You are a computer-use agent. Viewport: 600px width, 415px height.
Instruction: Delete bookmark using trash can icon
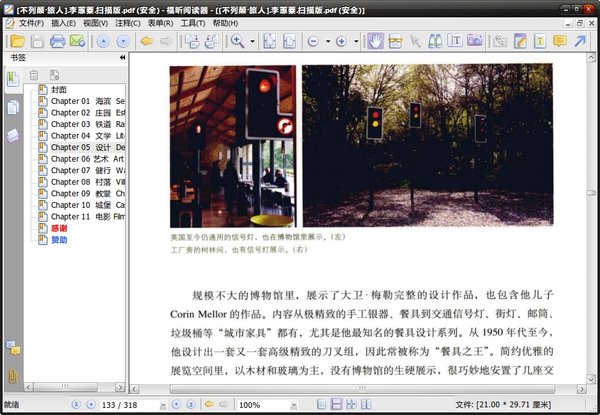pyautogui.click(x=34, y=75)
